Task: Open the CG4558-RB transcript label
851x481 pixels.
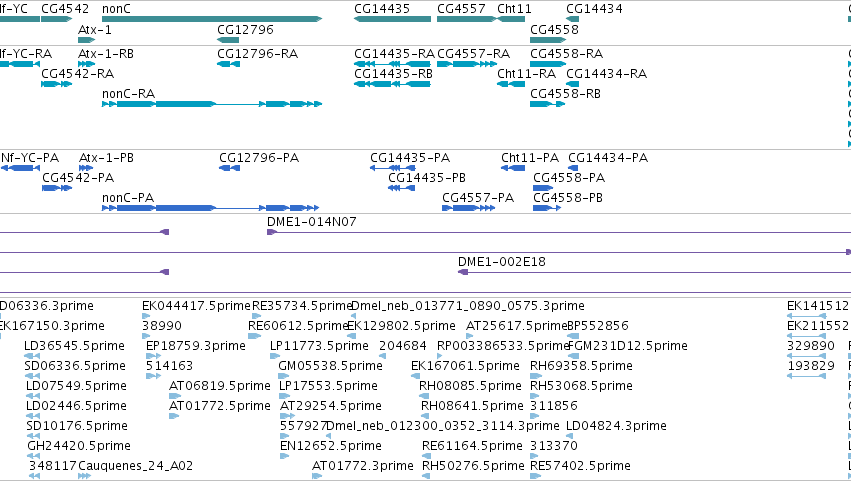Action: click(x=566, y=93)
